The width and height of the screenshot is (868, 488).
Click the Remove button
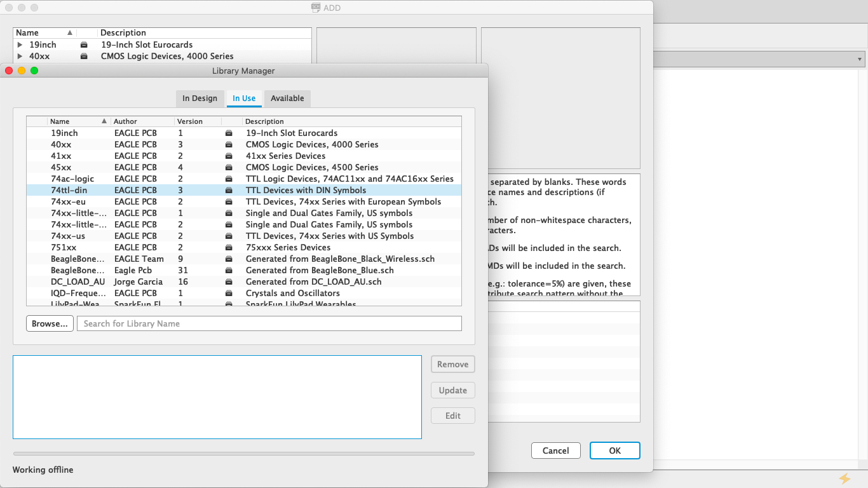[453, 364]
